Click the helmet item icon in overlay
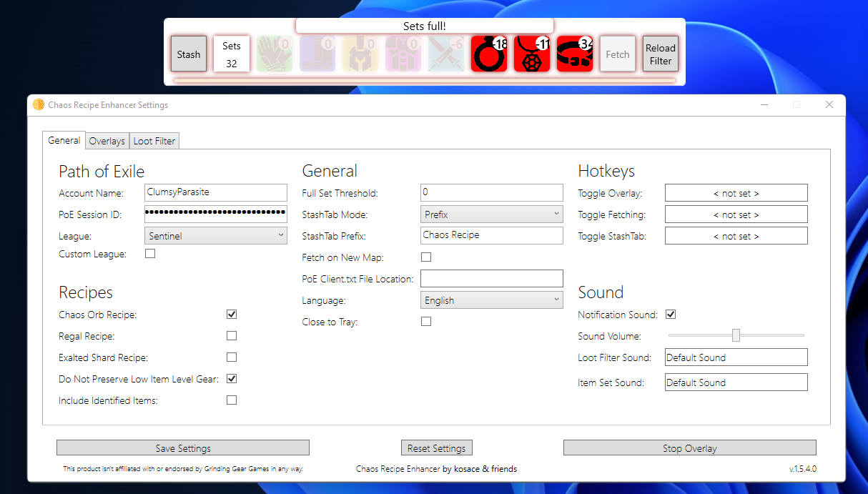Image resolution: width=868 pixels, height=494 pixels. 360,54
